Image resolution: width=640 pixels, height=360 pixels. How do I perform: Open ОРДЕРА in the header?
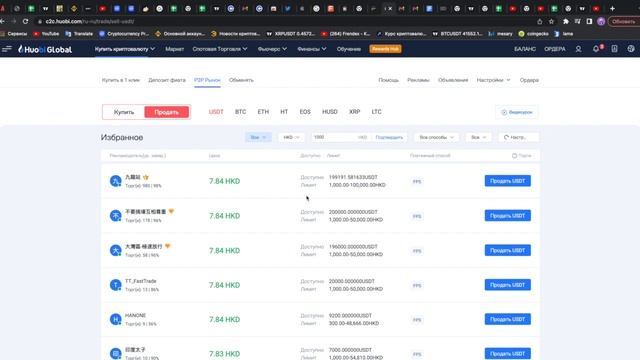click(555, 49)
